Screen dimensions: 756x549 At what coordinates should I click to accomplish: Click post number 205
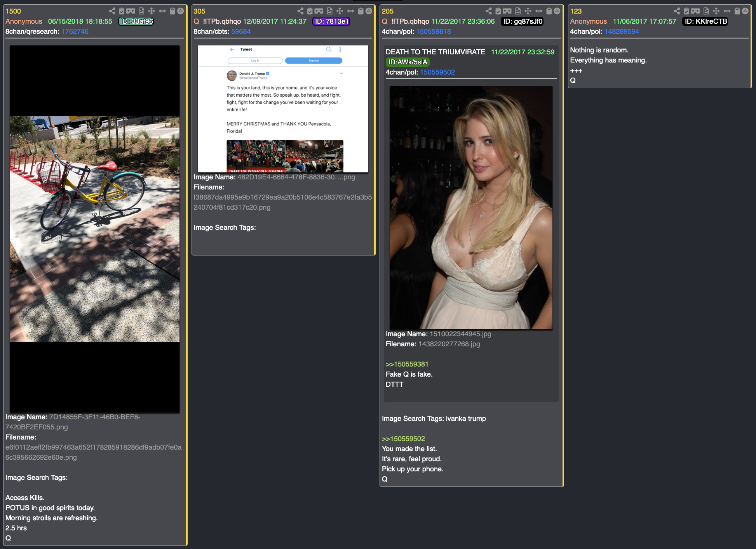click(387, 11)
